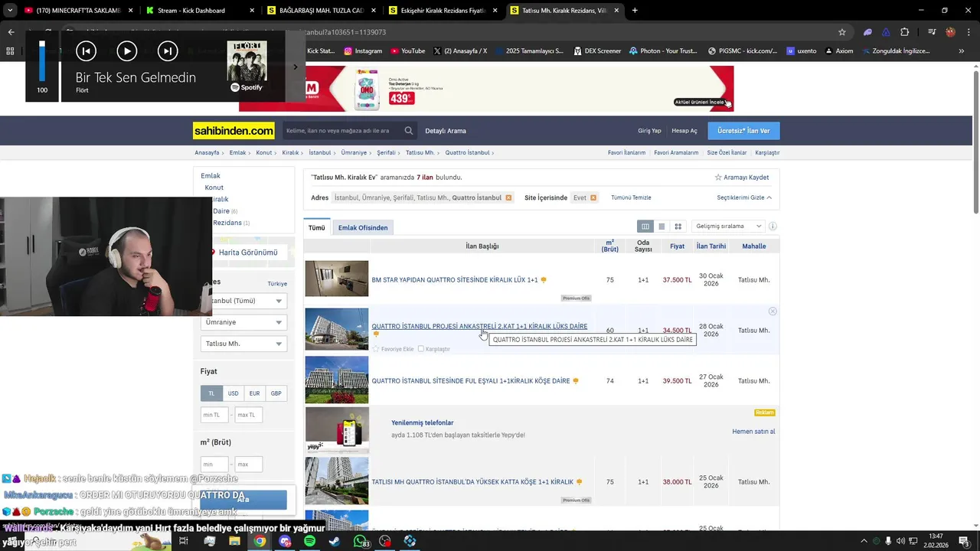Open Axiom bookmark
Image resolution: width=980 pixels, height=551 pixels.
(x=838, y=51)
